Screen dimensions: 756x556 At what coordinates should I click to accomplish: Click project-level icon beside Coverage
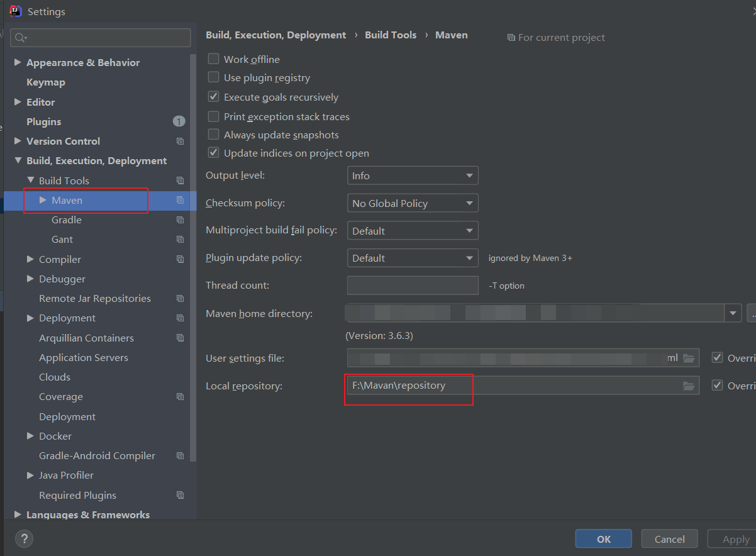[x=181, y=397]
